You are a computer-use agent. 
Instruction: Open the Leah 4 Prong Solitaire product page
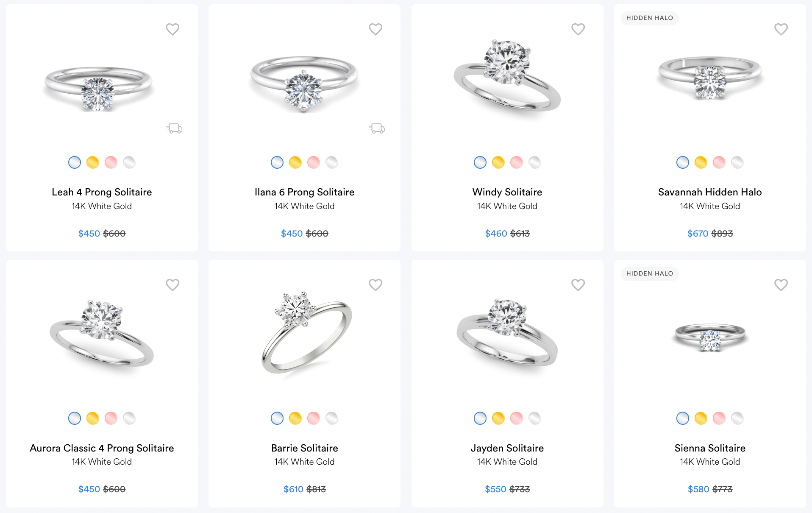click(101, 192)
